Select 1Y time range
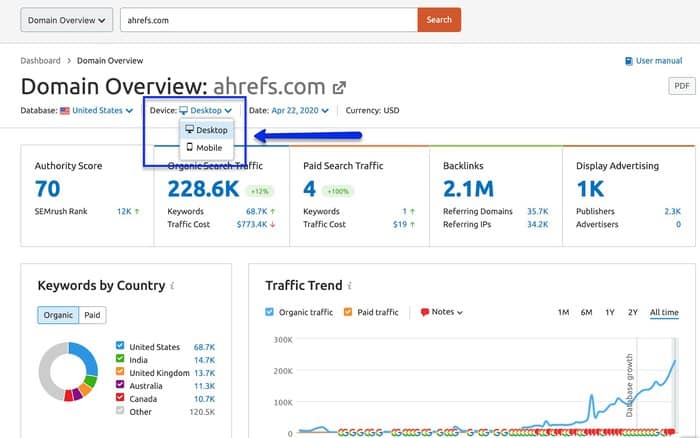Screen dimensions: 700x438 click(x=610, y=313)
